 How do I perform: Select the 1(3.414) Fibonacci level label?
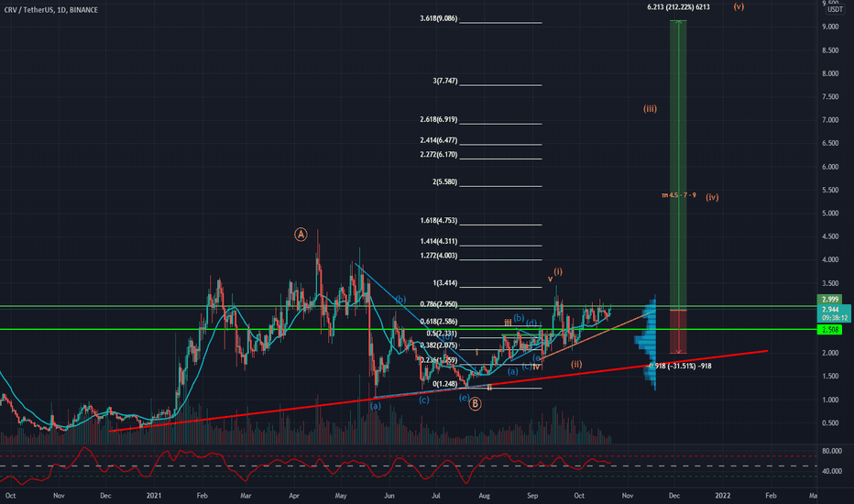[445, 283]
